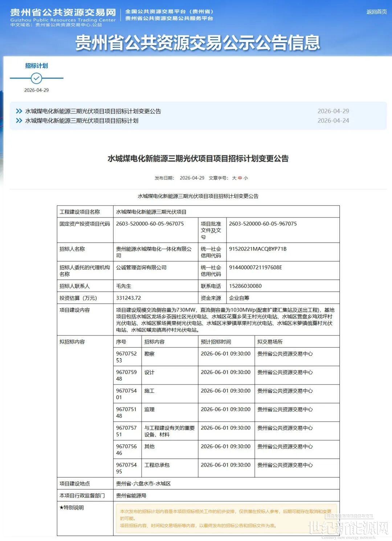Set article font size to 中

pyautogui.click(x=240, y=178)
